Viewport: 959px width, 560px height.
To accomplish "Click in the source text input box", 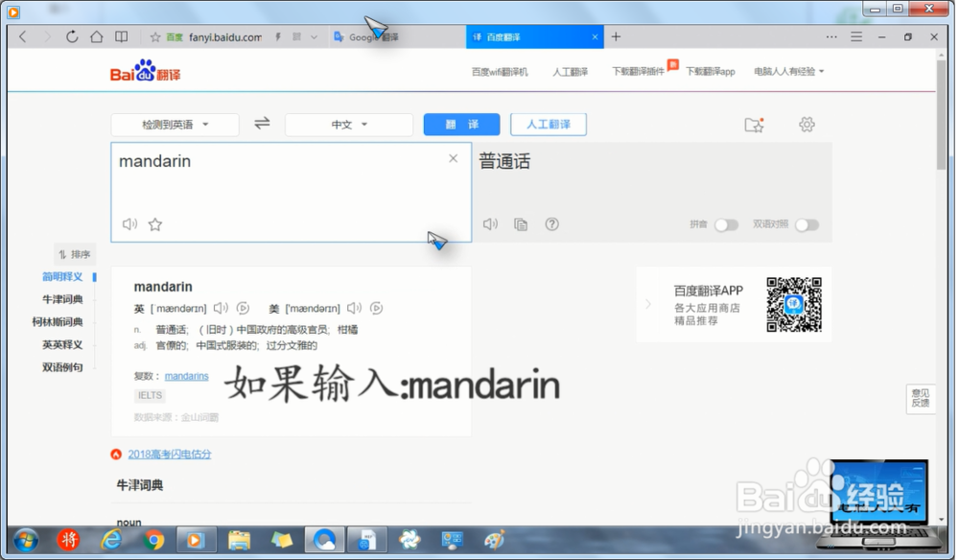I will coord(292,192).
